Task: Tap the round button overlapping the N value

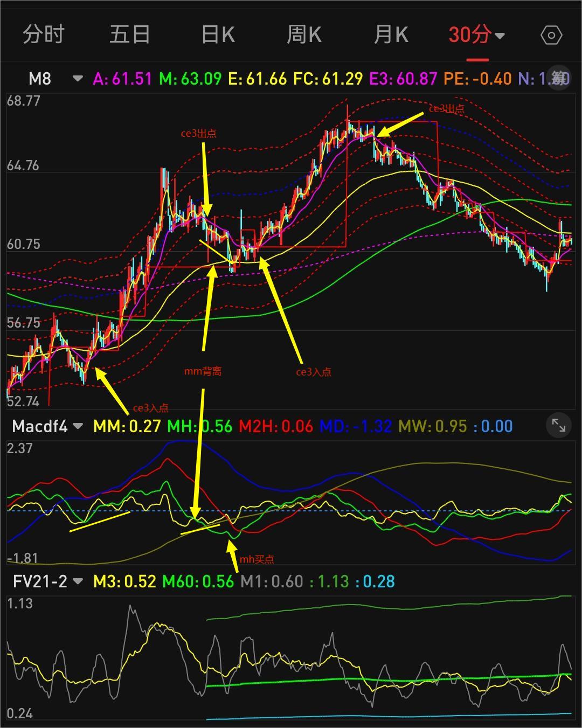Action: (x=558, y=79)
